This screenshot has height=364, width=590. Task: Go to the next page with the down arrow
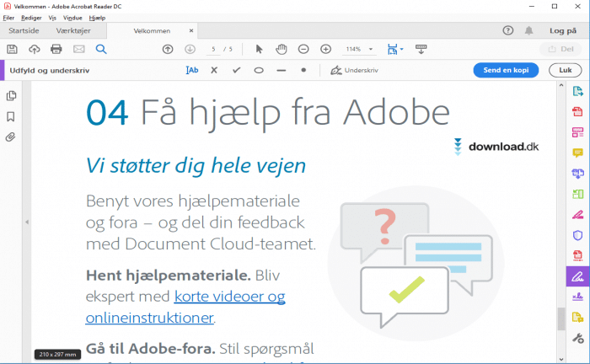[190, 49]
